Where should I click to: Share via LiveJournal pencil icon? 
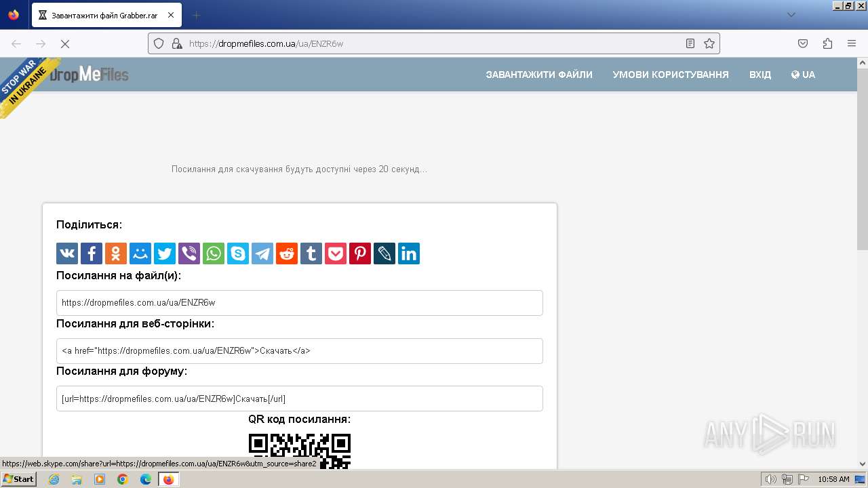384,253
